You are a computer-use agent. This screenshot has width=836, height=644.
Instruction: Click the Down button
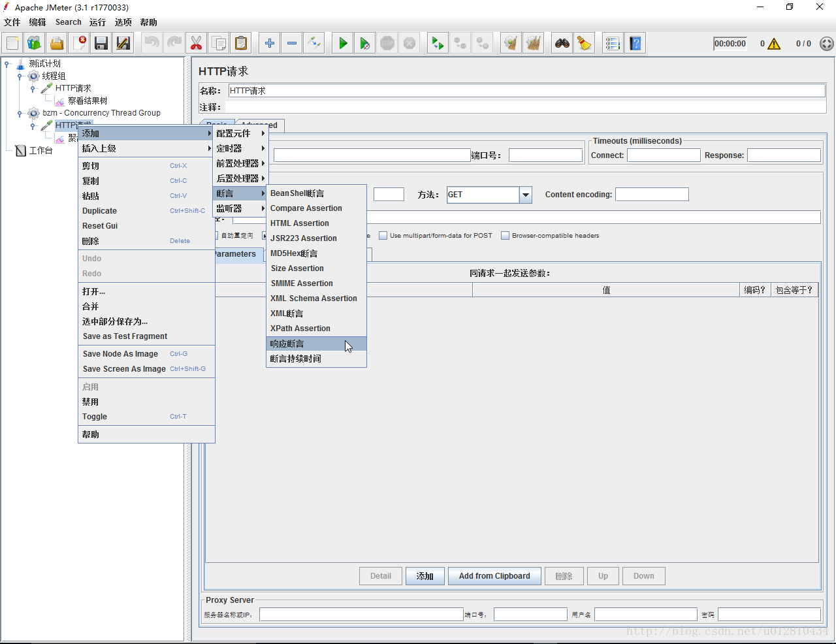643,576
